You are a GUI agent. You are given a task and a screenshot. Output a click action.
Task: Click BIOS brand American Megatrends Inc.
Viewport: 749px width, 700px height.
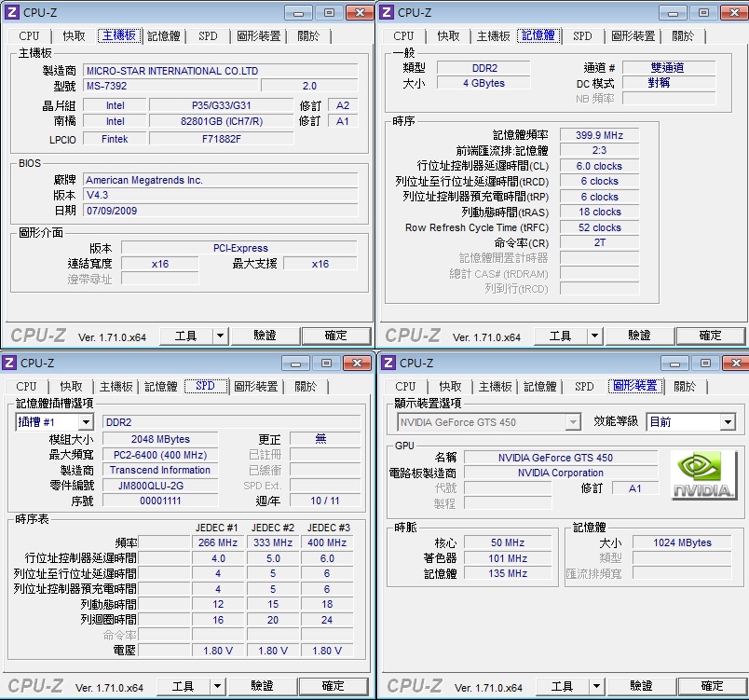click(x=220, y=180)
